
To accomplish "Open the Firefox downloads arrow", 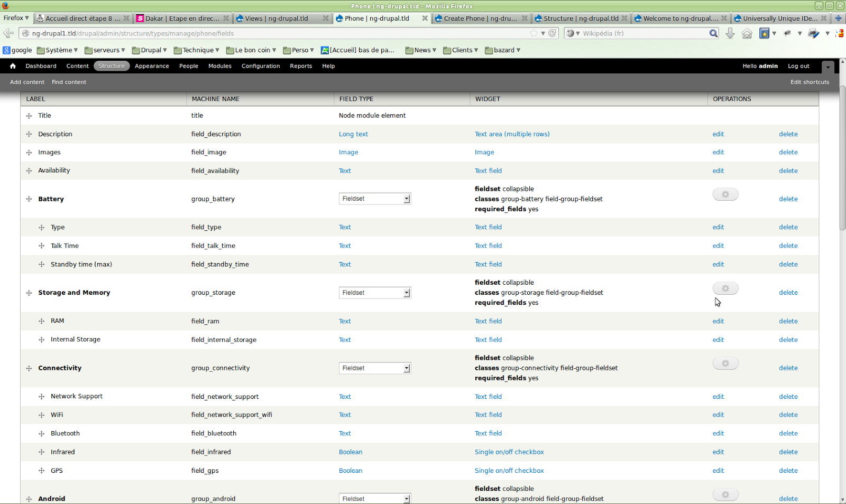I will [730, 33].
